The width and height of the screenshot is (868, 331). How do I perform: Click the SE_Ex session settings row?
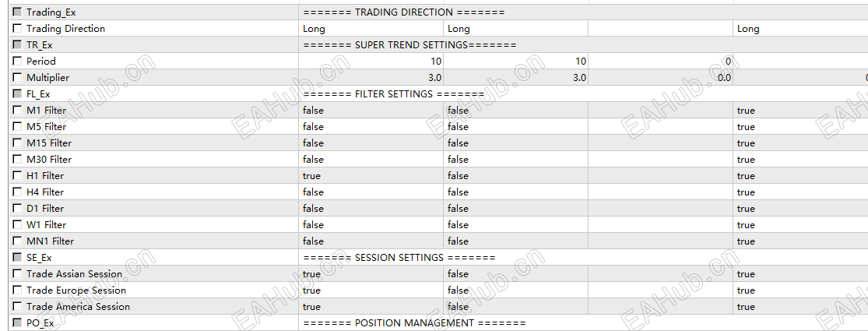coord(434,257)
